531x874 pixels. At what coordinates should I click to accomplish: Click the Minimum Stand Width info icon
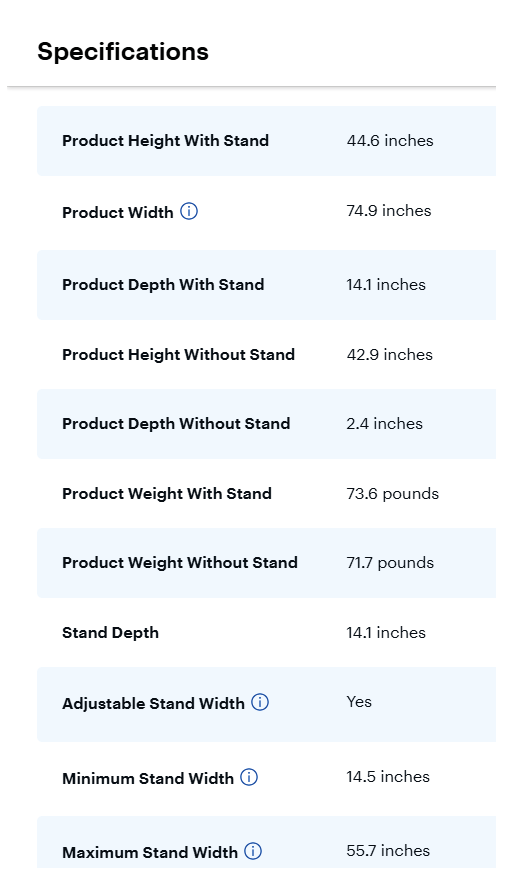tap(249, 777)
